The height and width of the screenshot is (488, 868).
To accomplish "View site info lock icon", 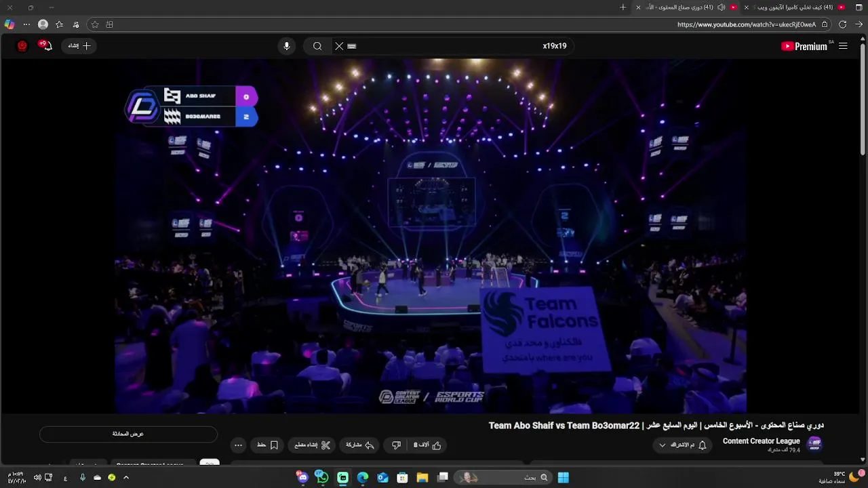I will click(x=825, y=24).
